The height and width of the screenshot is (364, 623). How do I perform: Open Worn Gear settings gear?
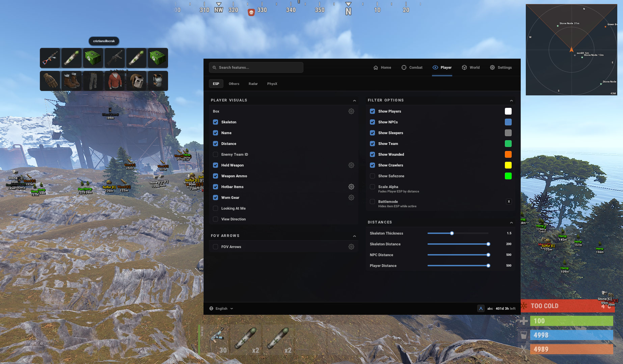pos(351,198)
